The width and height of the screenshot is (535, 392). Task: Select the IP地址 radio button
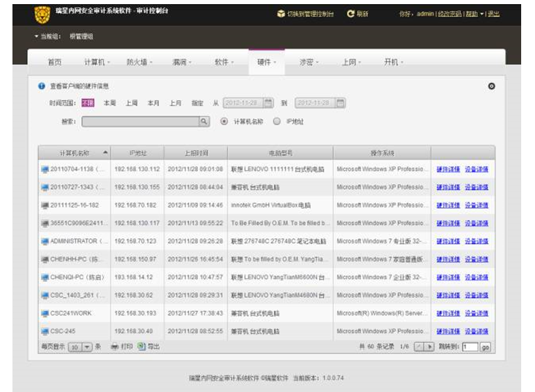coord(277,122)
